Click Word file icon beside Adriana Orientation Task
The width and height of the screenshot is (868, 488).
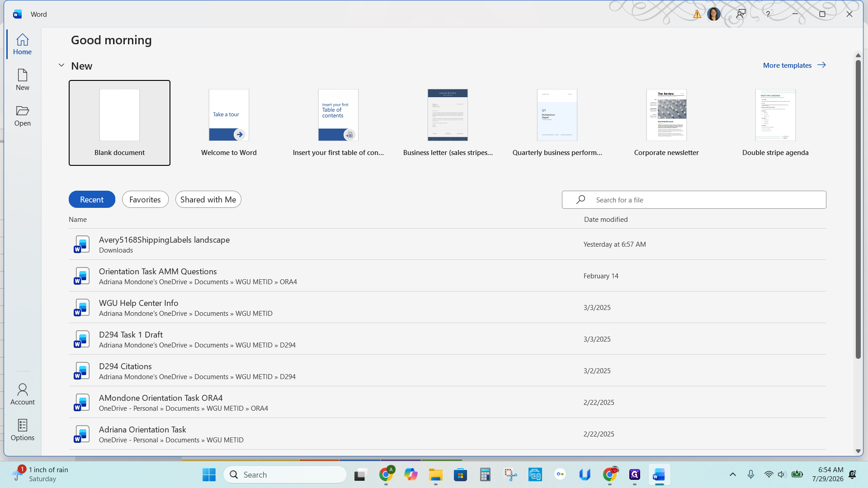(82, 434)
